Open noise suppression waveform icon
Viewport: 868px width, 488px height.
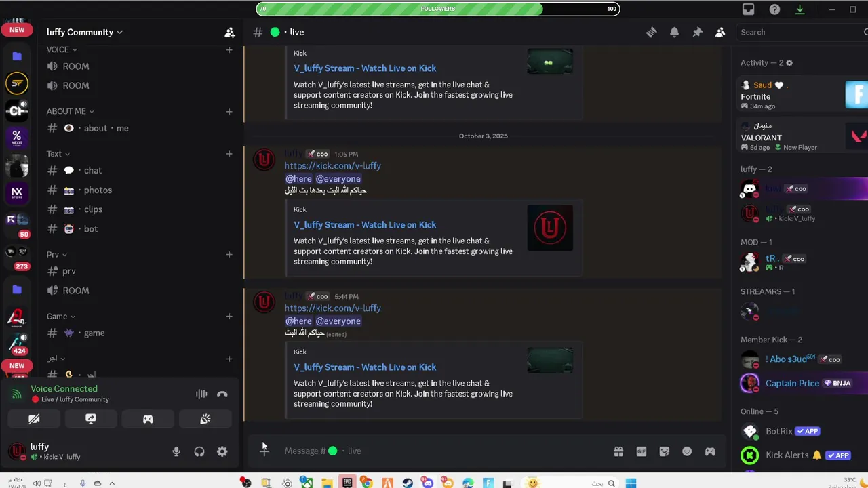click(201, 394)
